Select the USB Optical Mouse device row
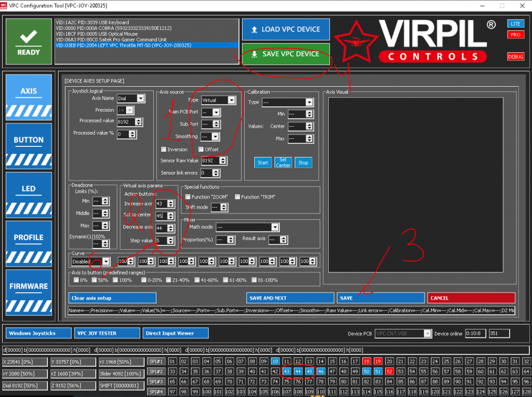 coord(147,34)
